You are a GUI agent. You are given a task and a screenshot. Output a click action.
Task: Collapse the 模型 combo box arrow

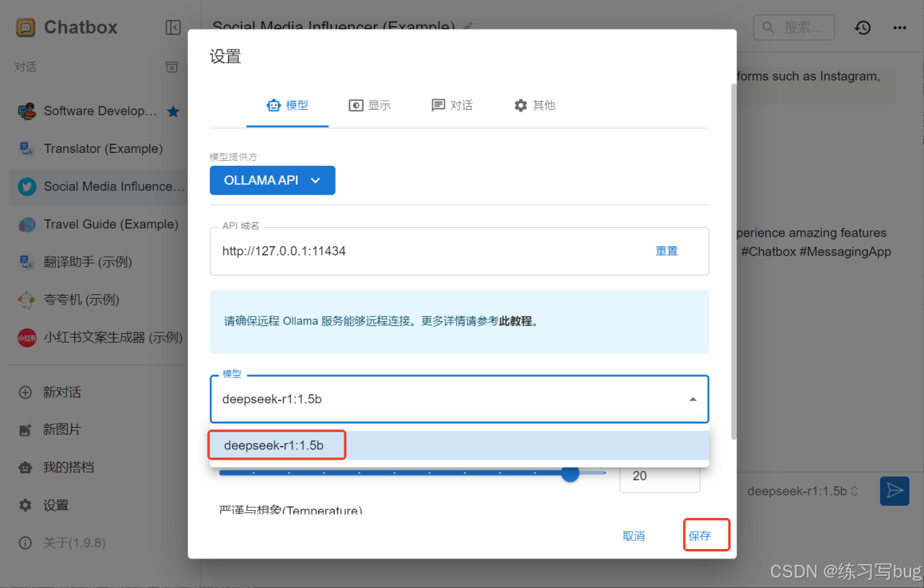[x=692, y=399]
